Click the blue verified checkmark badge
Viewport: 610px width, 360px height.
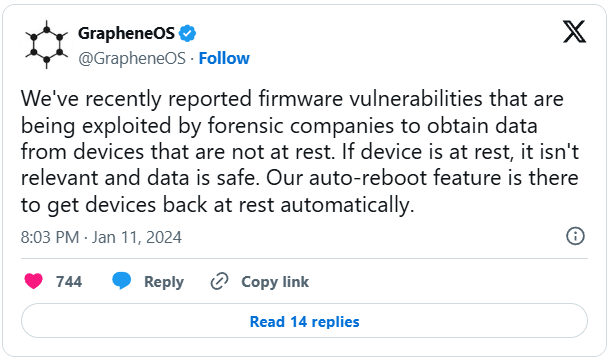click(x=187, y=33)
